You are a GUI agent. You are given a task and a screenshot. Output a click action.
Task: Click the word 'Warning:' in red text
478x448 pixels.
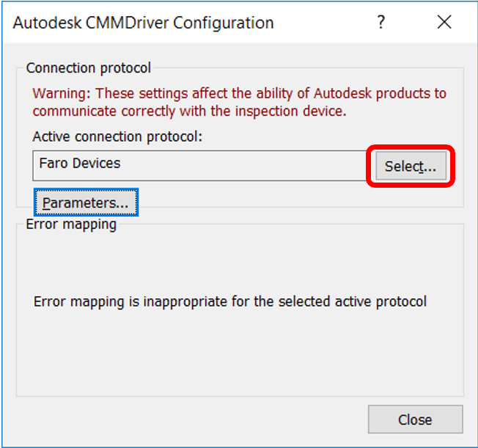[62, 93]
